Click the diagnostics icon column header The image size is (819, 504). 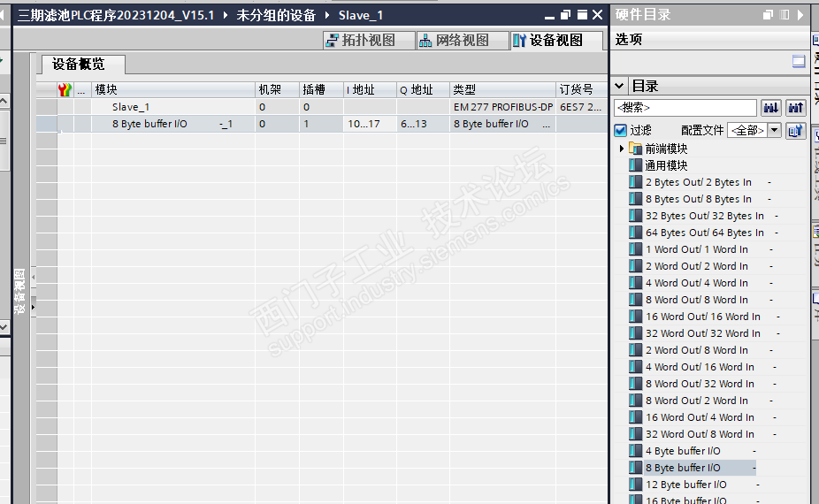pos(65,90)
